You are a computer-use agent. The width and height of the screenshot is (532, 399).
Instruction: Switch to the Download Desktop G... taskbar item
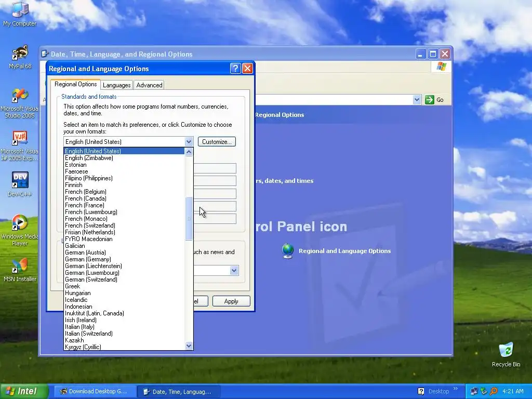[x=95, y=392]
